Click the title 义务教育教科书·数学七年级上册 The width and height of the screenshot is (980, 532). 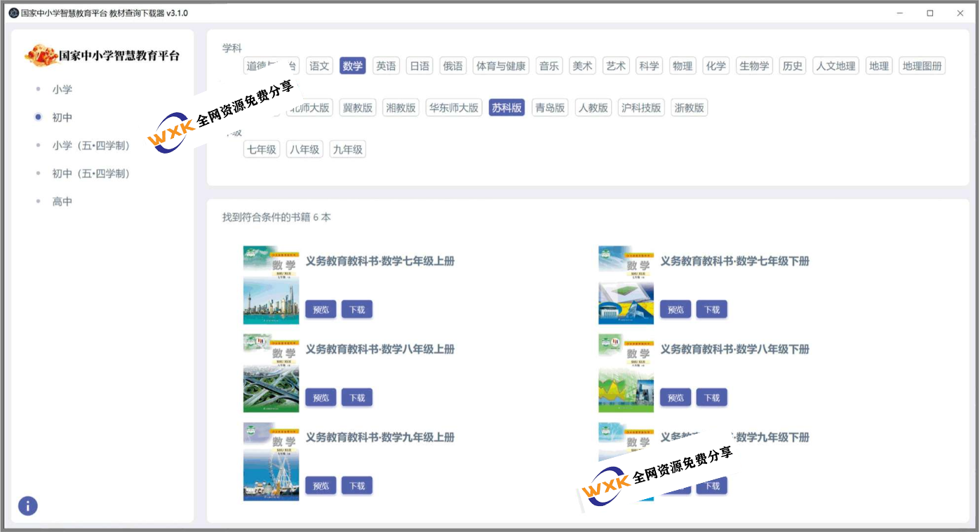click(380, 261)
